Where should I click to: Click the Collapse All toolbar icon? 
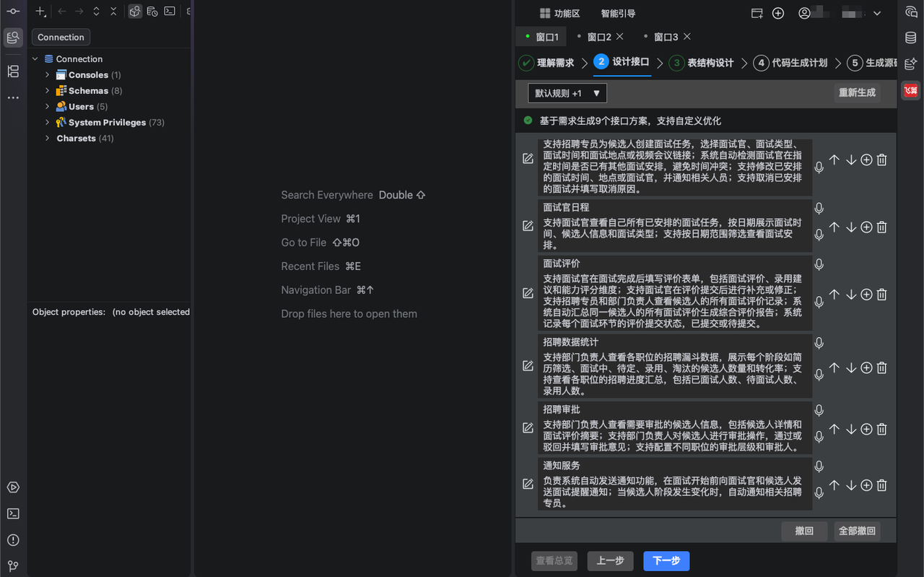click(113, 12)
